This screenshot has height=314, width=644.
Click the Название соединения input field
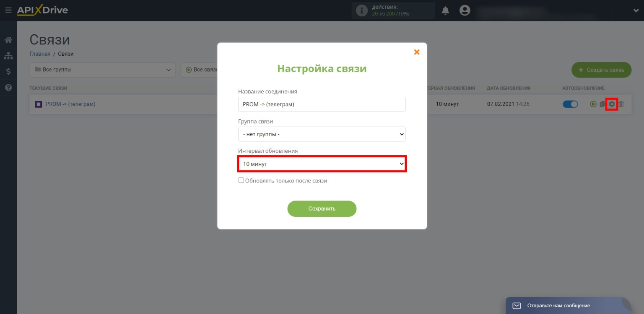click(x=322, y=104)
